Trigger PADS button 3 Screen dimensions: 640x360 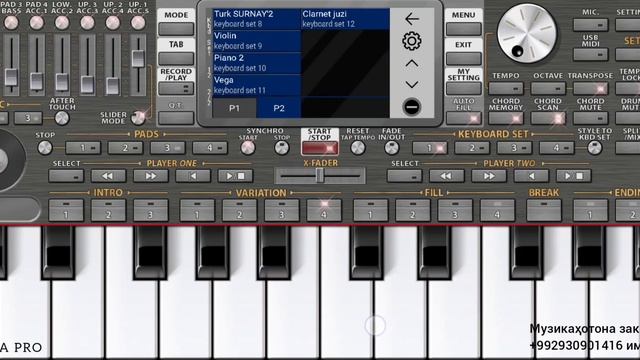tap(167, 148)
